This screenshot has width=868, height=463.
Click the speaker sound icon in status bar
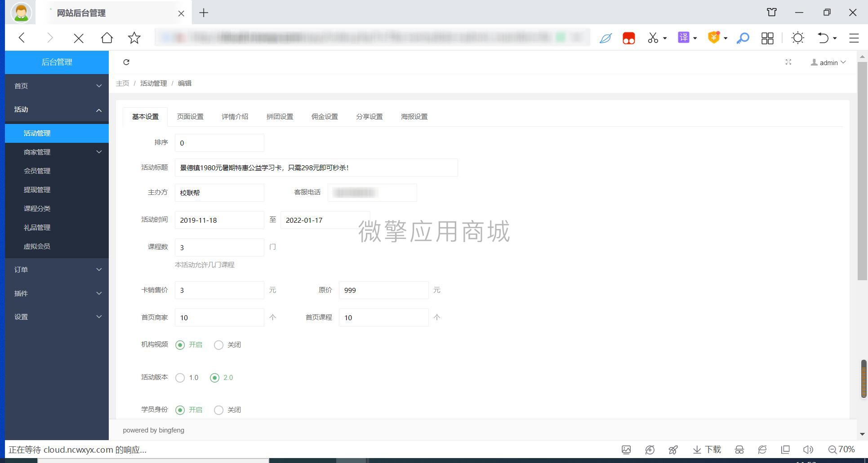pyautogui.click(x=808, y=450)
